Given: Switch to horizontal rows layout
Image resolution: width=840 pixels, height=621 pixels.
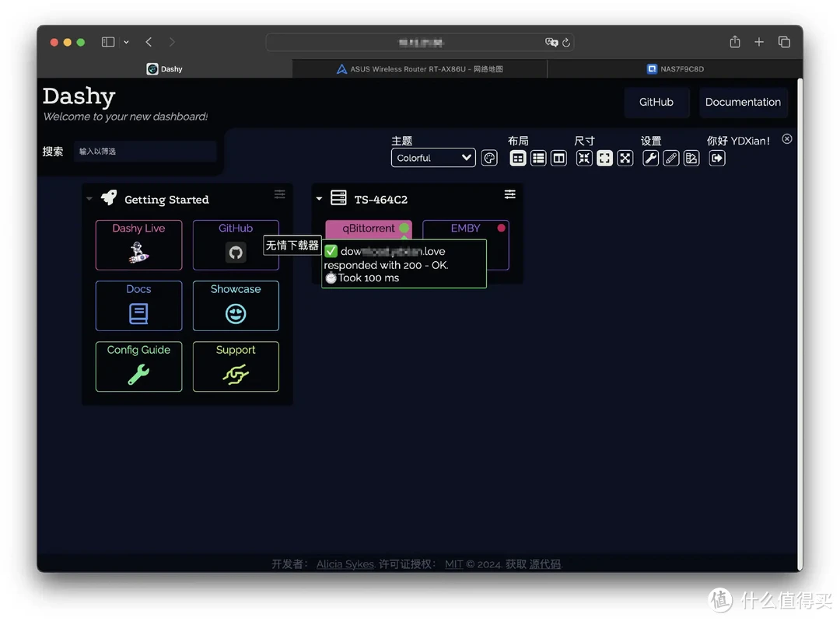Looking at the screenshot, I should pos(538,158).
